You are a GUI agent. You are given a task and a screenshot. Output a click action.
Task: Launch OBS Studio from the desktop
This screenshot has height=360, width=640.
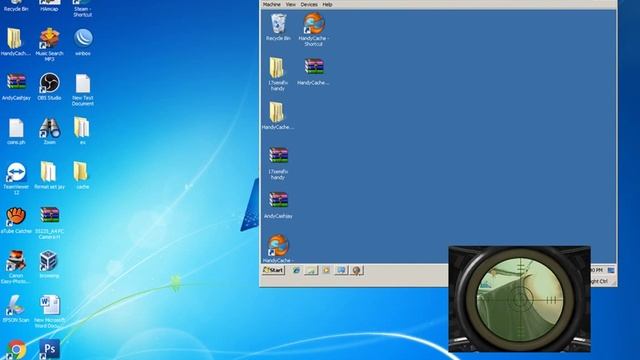click(49, 87)
